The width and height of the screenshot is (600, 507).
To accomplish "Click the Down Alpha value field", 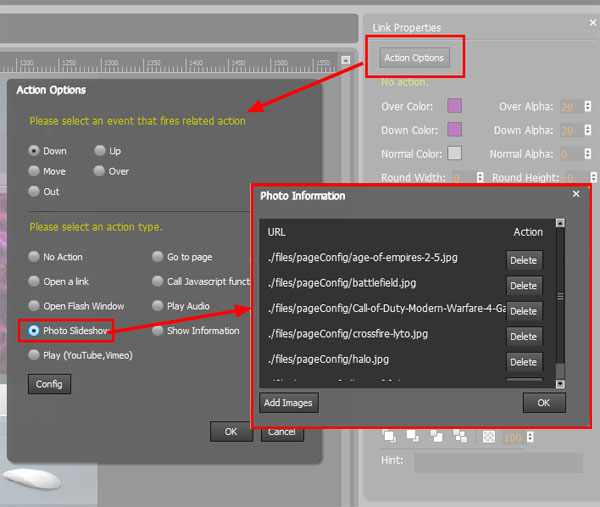I will 571,130.
